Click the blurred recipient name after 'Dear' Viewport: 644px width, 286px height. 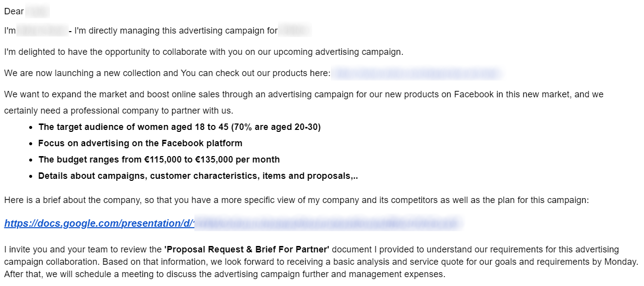[38, 11]
